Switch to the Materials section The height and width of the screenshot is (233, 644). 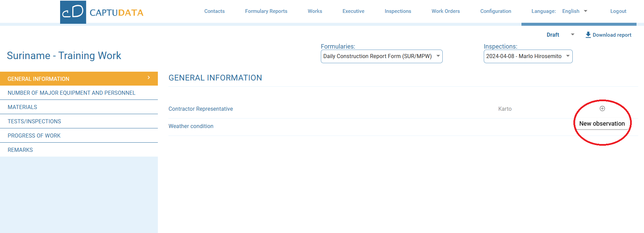(22, 107)
